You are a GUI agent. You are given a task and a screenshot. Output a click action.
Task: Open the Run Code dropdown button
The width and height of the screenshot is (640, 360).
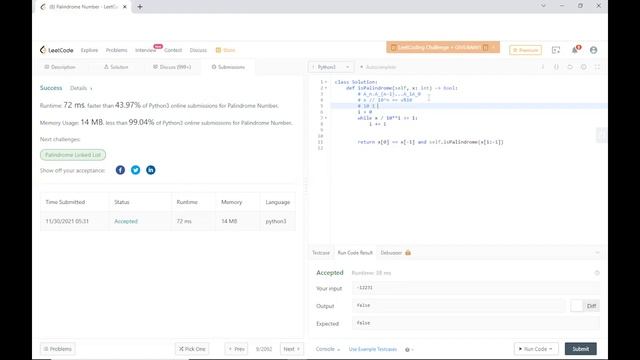coord(536,349)
